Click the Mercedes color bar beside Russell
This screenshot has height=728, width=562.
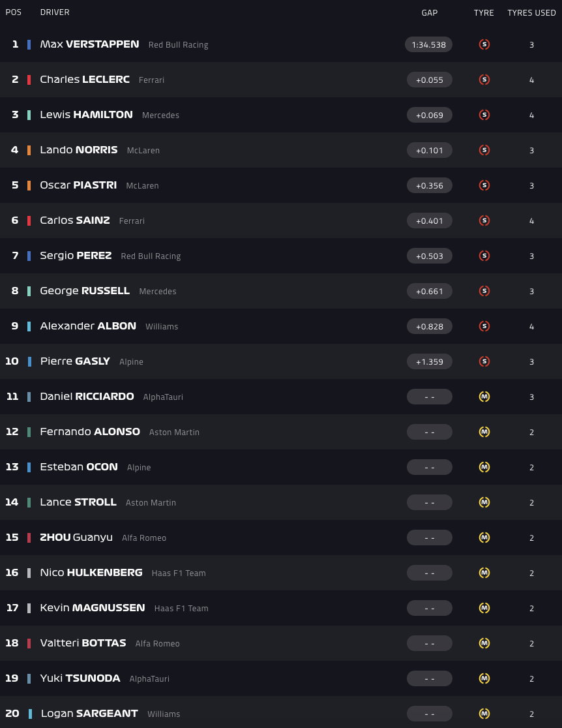point(29,291)
